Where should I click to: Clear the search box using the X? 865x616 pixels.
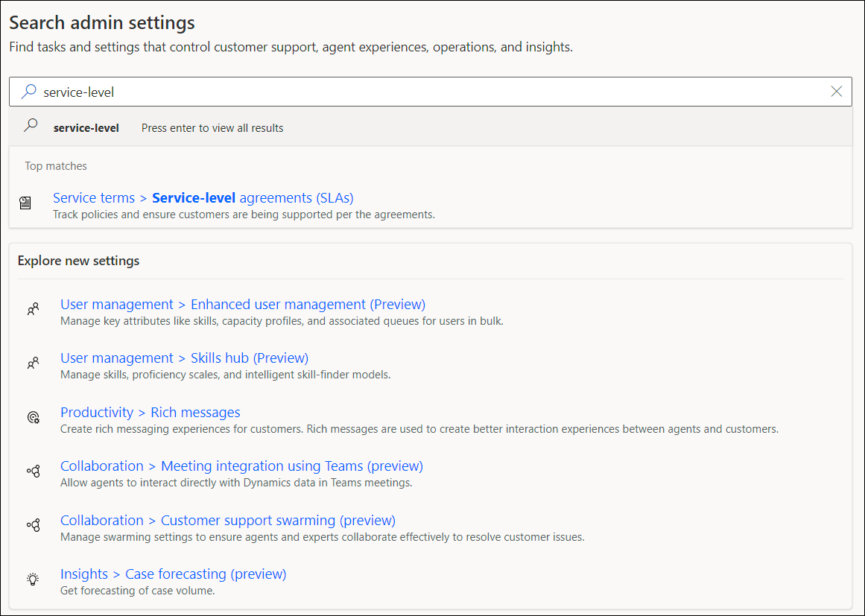click(x=836, y=91)
